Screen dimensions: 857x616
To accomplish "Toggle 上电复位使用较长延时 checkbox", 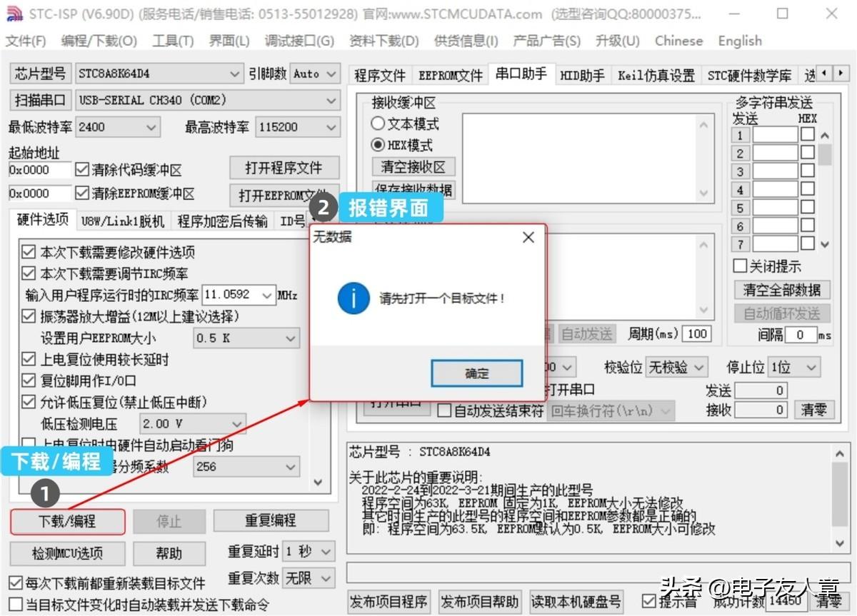I will [29, 359].
